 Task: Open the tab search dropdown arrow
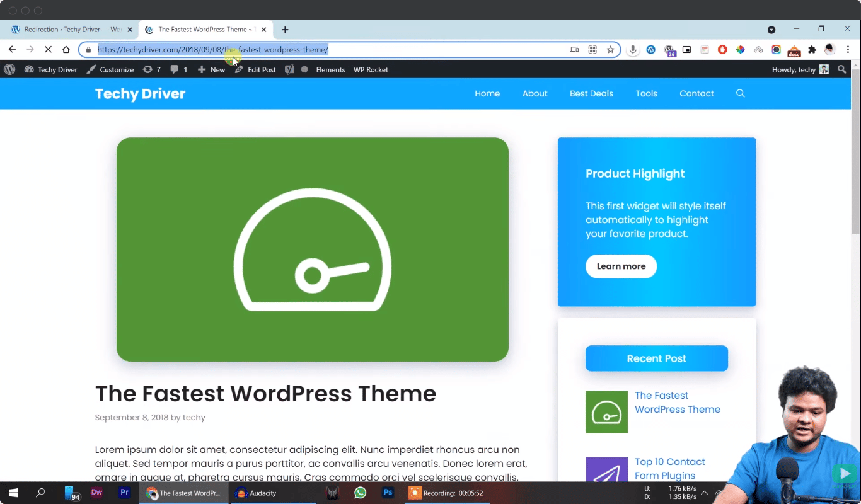pos(771,30)
